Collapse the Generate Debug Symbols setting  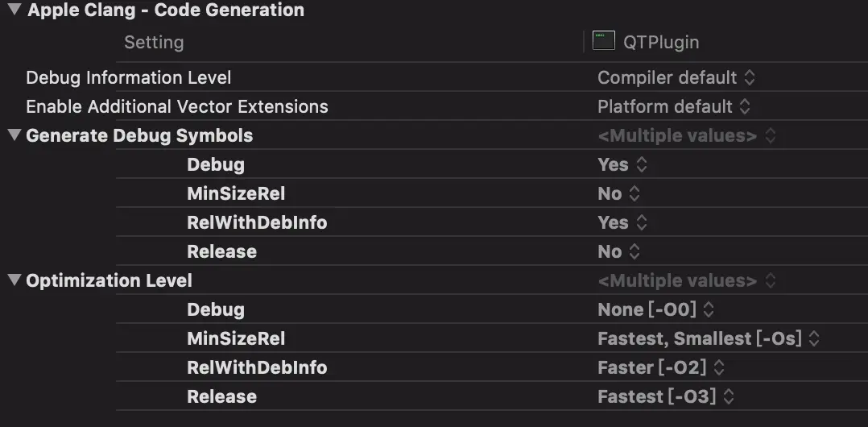click(x=15, y=135)
